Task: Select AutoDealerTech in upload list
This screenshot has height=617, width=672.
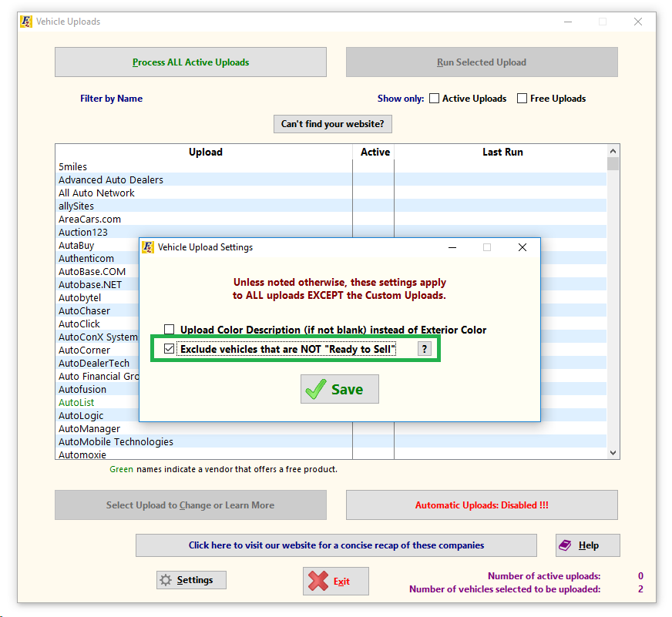Action: tap(98, 364)
